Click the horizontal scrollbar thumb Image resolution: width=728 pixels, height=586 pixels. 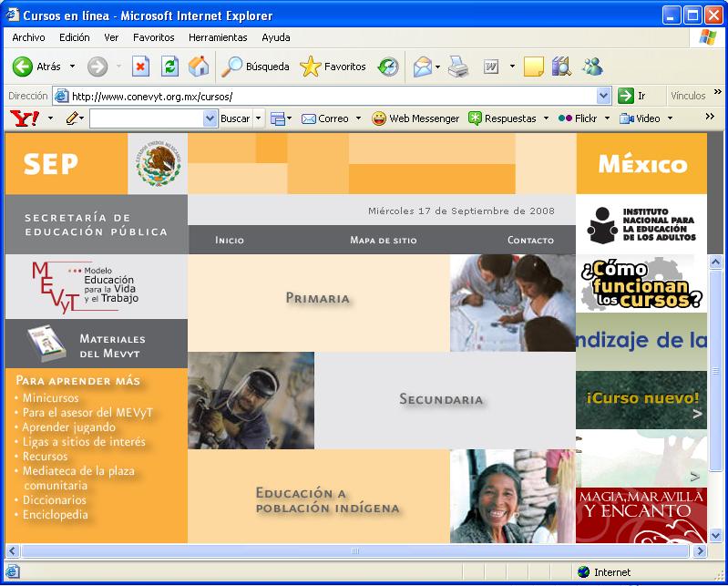354,551
